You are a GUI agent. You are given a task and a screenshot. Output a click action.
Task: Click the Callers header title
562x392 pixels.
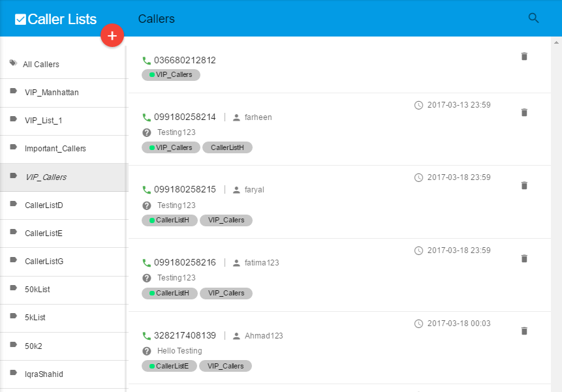(156, 19)
